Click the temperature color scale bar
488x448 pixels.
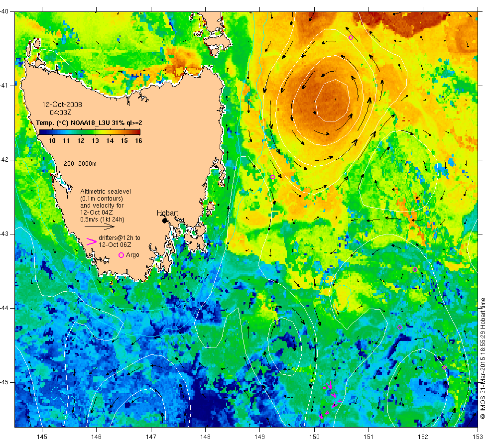coord(90,132)
